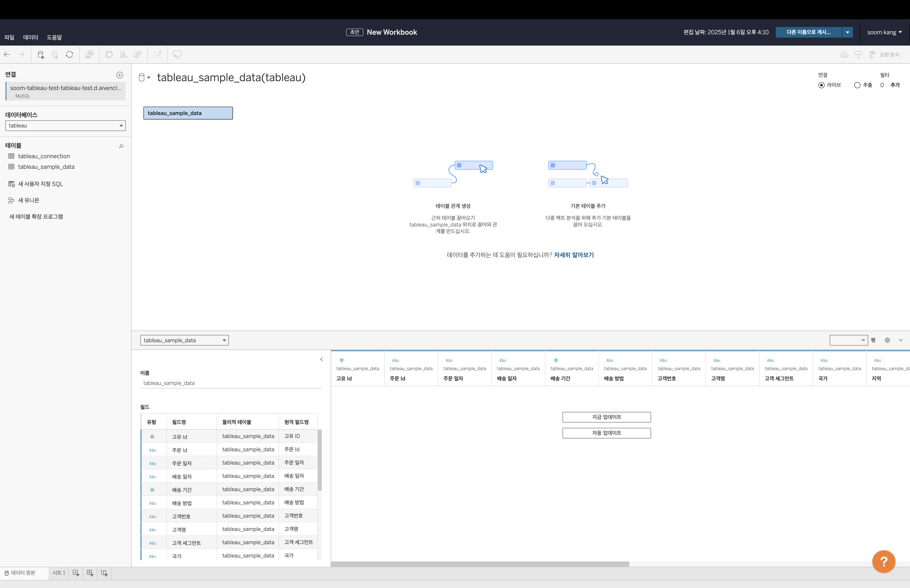Open the 도움말 menu
Image resolution: width=910 pixels, height=588 pixels.
54,37
